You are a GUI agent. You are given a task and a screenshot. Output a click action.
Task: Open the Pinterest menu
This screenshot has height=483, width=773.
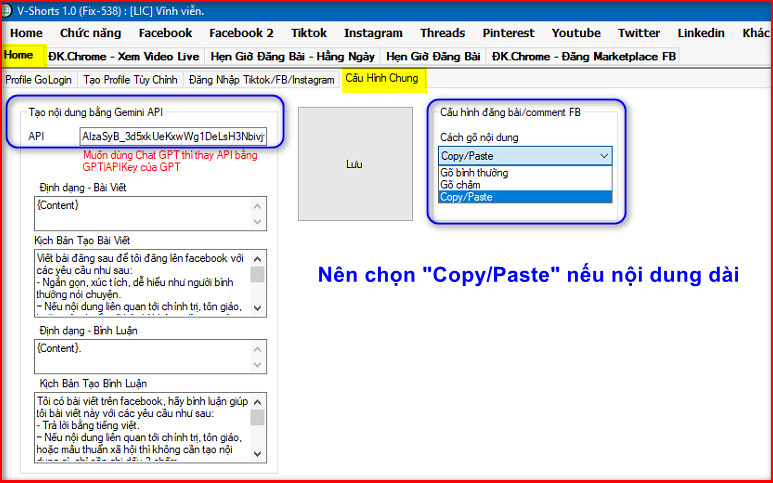click(508, 33)
